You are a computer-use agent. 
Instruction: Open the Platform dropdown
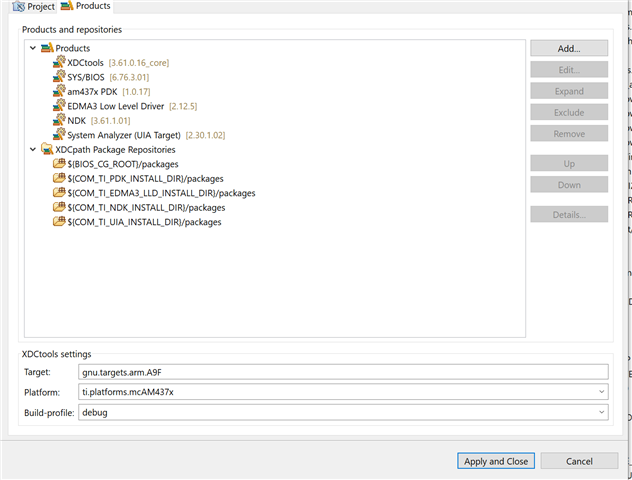tap(601, 392)
